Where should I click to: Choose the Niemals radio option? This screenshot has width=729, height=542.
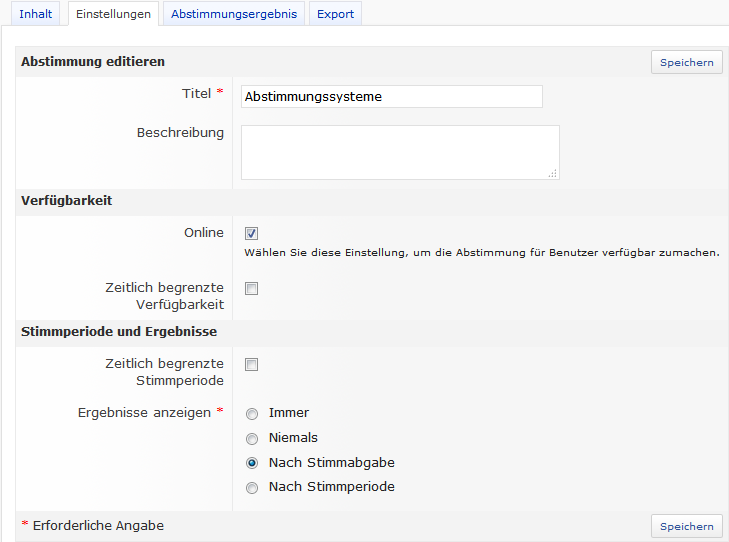[252, 438]
